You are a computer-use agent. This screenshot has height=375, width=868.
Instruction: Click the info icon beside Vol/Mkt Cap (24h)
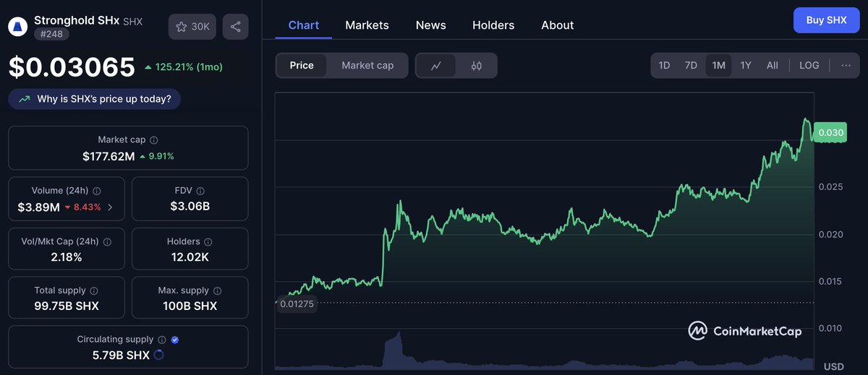click(x=107, y=242)
